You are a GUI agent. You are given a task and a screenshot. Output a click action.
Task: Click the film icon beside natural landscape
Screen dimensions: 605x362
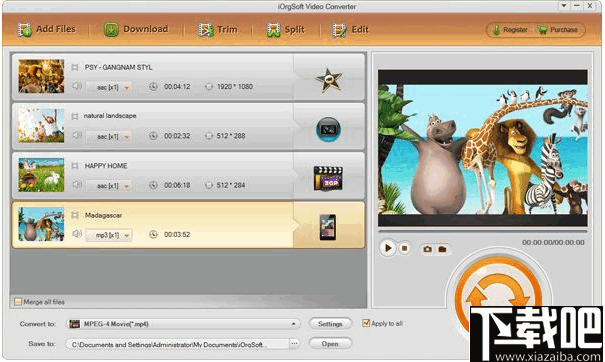pos(75,116)
